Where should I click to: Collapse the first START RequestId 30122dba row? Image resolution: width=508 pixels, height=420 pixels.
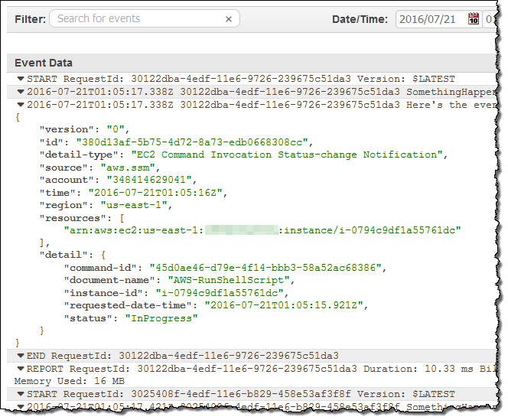pos(21,79)
